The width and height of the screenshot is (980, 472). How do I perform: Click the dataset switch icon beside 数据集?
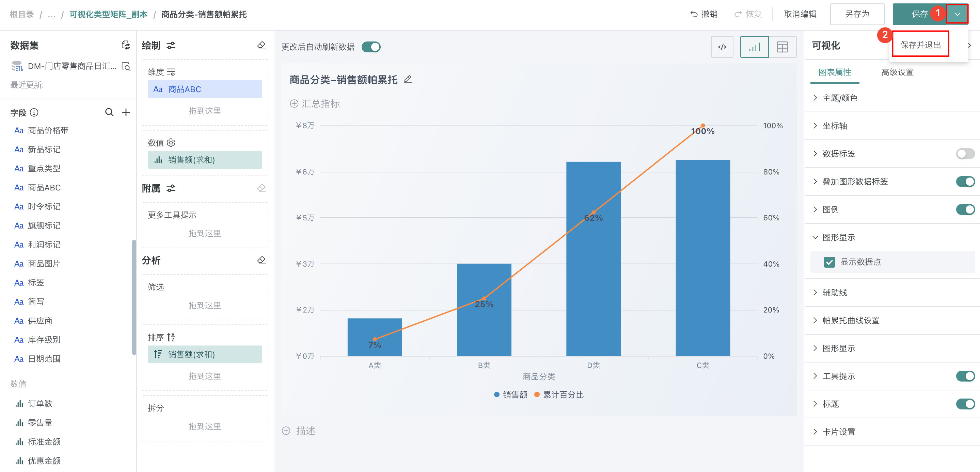pyautogui.click(x=126, y=45)
